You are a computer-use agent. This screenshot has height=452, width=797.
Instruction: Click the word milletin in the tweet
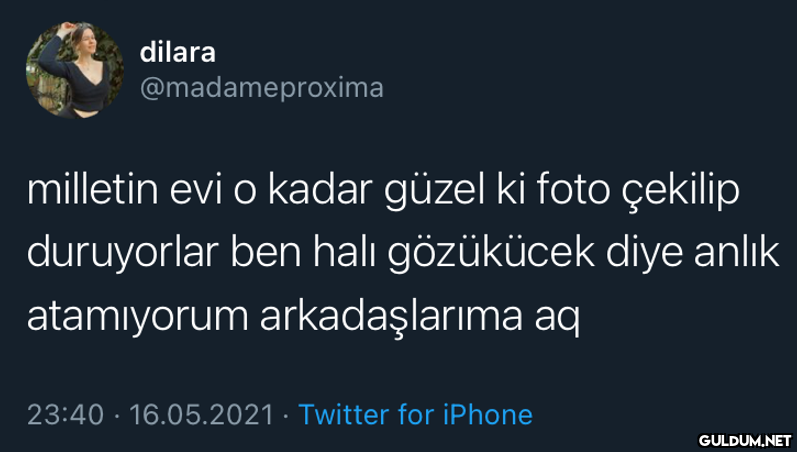pyautogui.click(x=93, y=190)
